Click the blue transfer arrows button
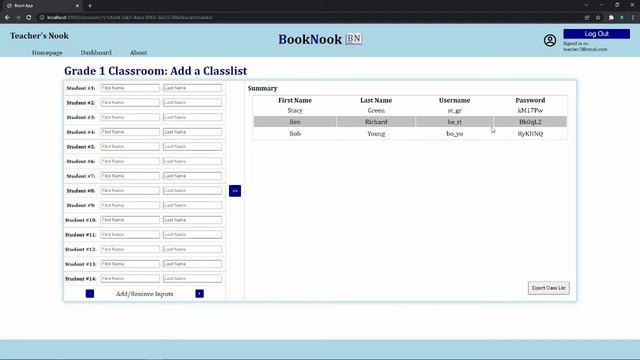The height and width of the screenshot is (360, 640). (x=235, y=191)
